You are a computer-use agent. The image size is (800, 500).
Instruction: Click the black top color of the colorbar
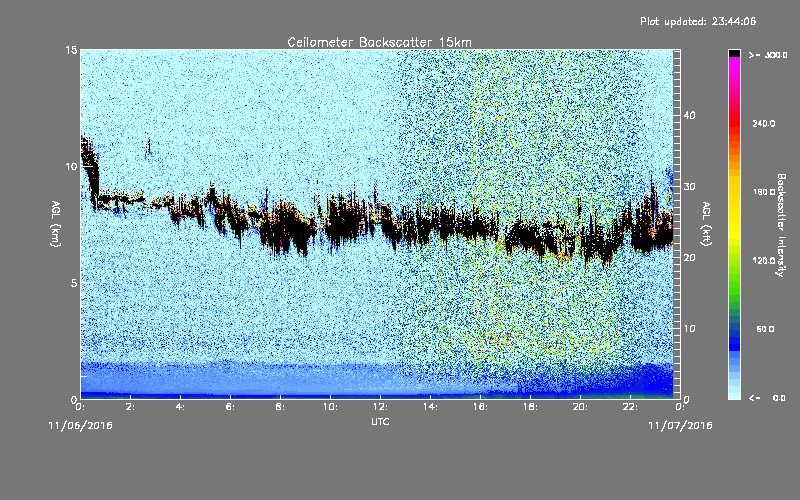pos(734,53)
